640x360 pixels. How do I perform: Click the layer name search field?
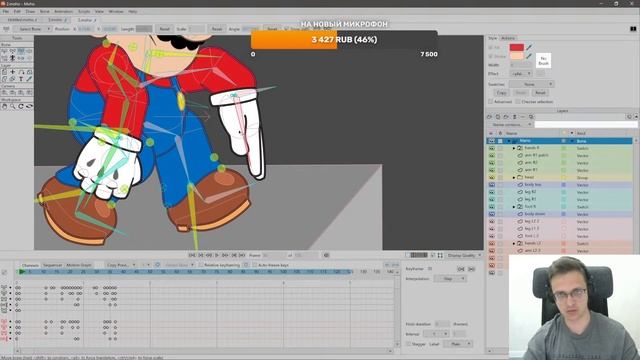point(586,124)
